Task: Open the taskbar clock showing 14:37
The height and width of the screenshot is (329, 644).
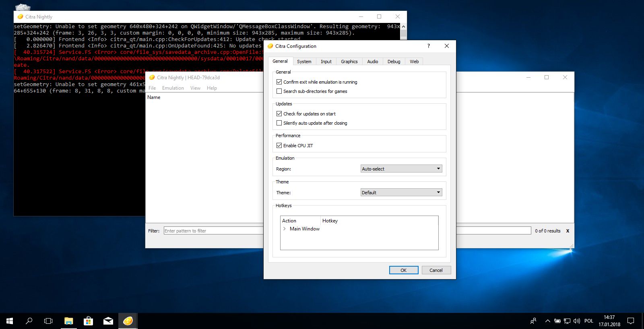Action: point(609,321)
